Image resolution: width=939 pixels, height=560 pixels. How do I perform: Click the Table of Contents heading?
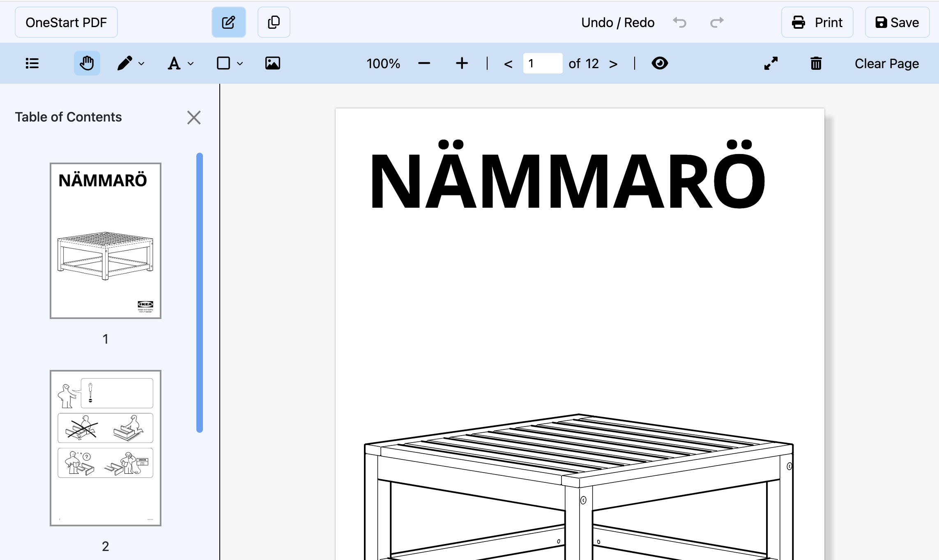click(69, 117)
